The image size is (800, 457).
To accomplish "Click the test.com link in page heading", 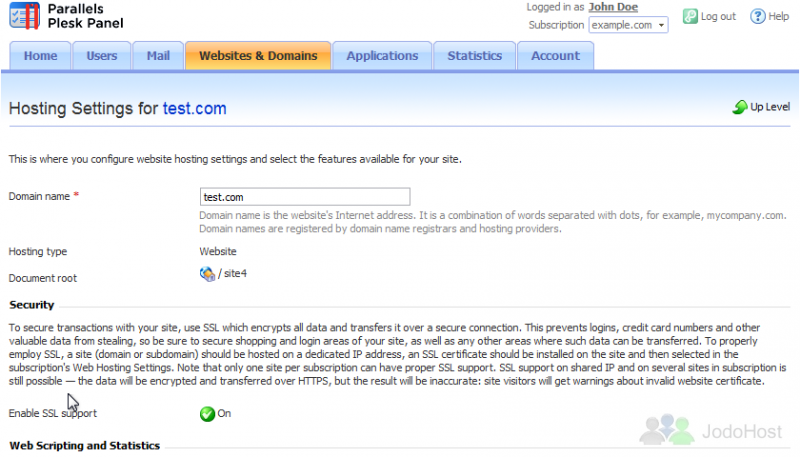I will coord(194,109).
